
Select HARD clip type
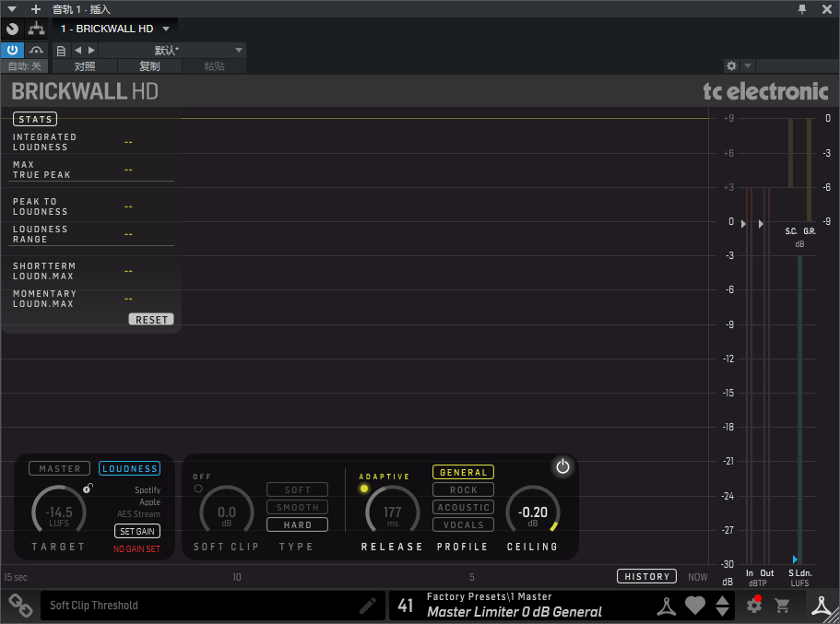pyautogui.click(x=297, y=524)
